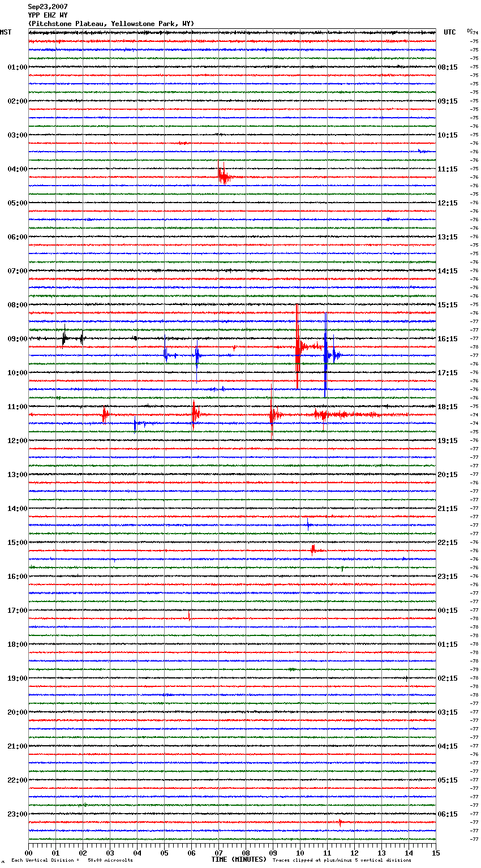Screen dimensions: 481x868
Task: Click the 04:15 UTC time label
Action: click(x=448, y=746)
